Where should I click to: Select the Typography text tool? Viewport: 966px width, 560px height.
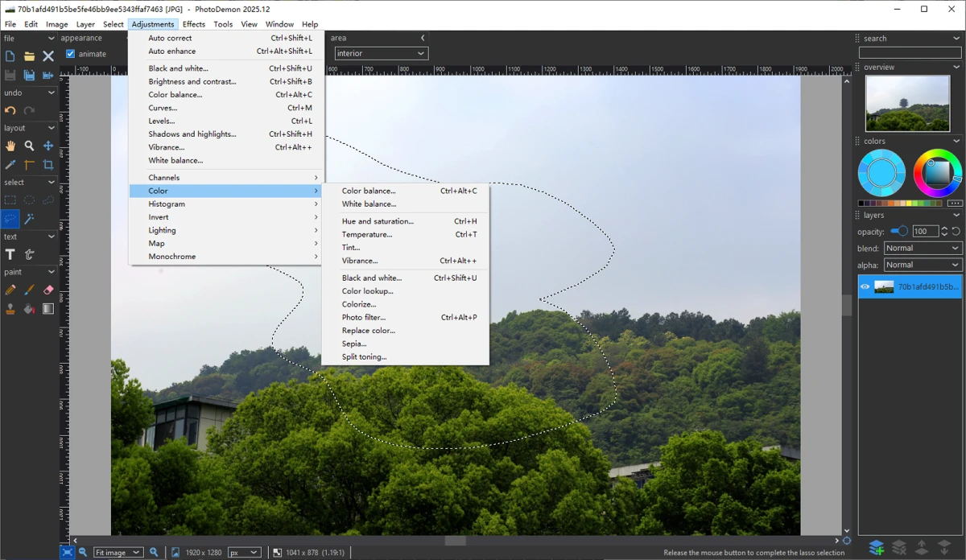click(29, 254)
